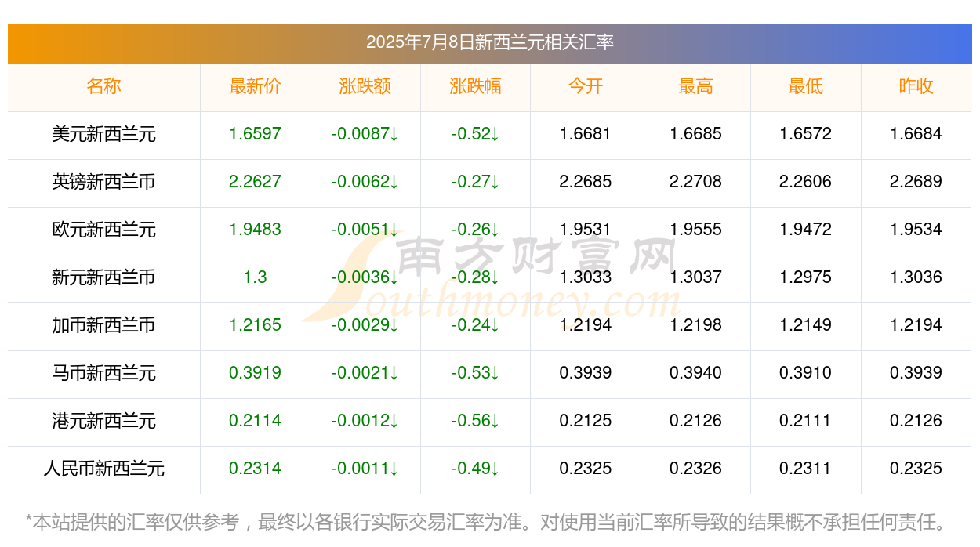Screen dimensions: 980x547
Task: Select the 人民币新西兰元 row name
Action: pos(103,469)
